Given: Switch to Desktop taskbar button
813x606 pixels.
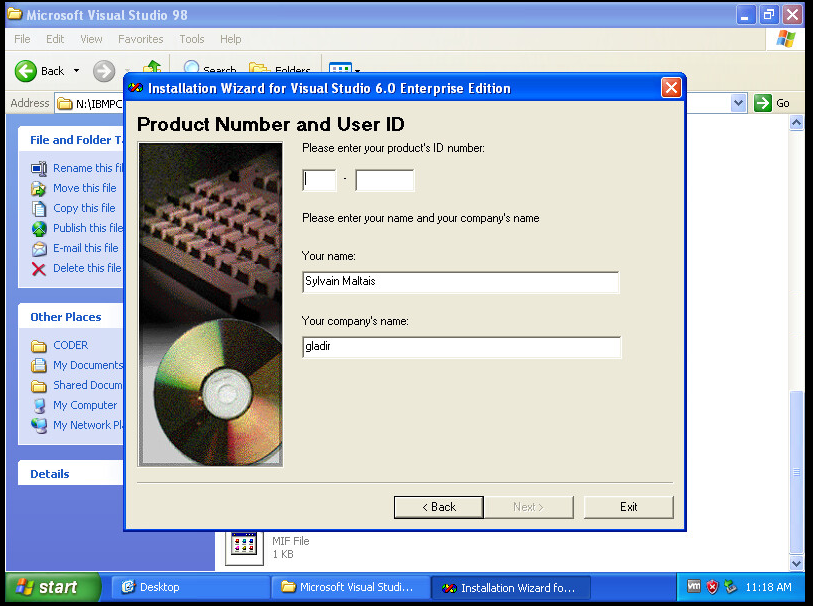Looking at the screenshot, I should 190,587.
